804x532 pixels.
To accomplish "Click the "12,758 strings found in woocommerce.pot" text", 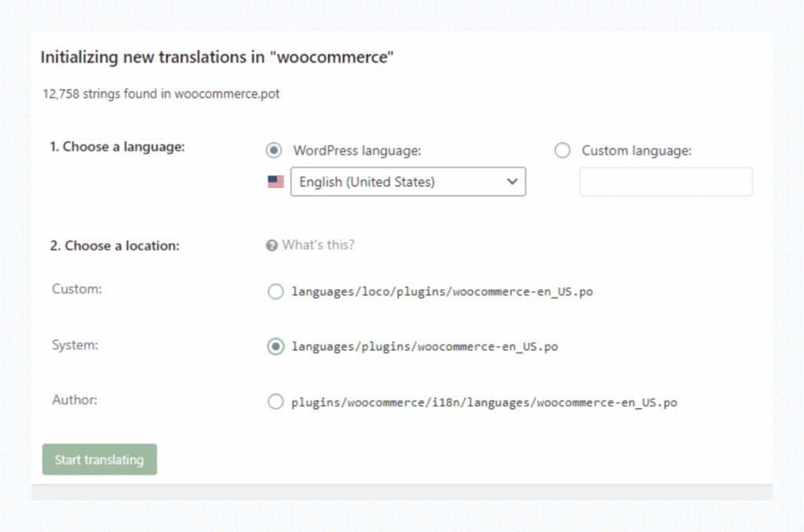I will (x=161, y=94).
